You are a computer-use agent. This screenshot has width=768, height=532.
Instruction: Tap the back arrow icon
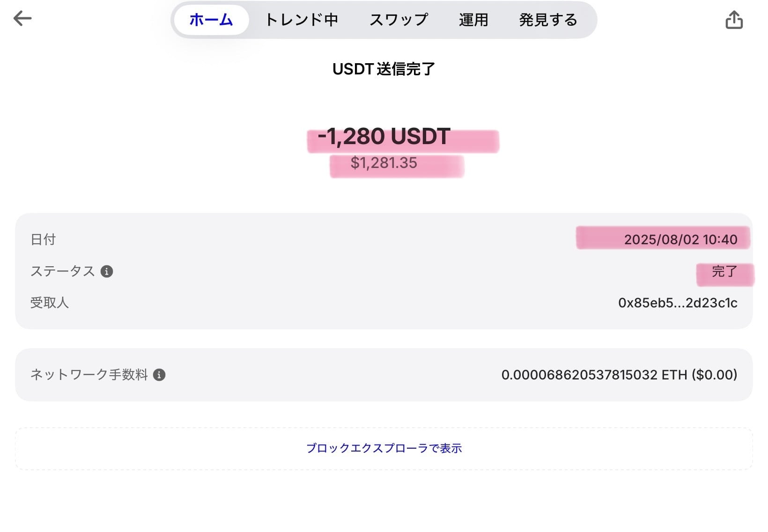[22, 19]
